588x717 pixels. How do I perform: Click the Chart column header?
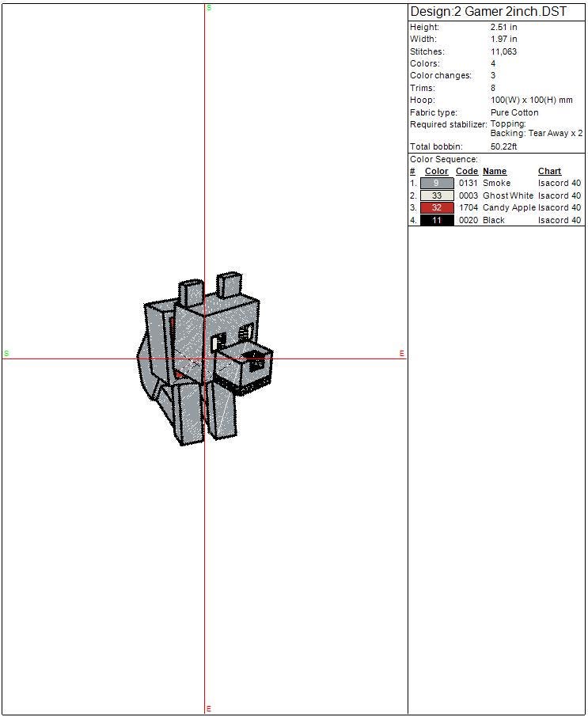click(549, 171)
